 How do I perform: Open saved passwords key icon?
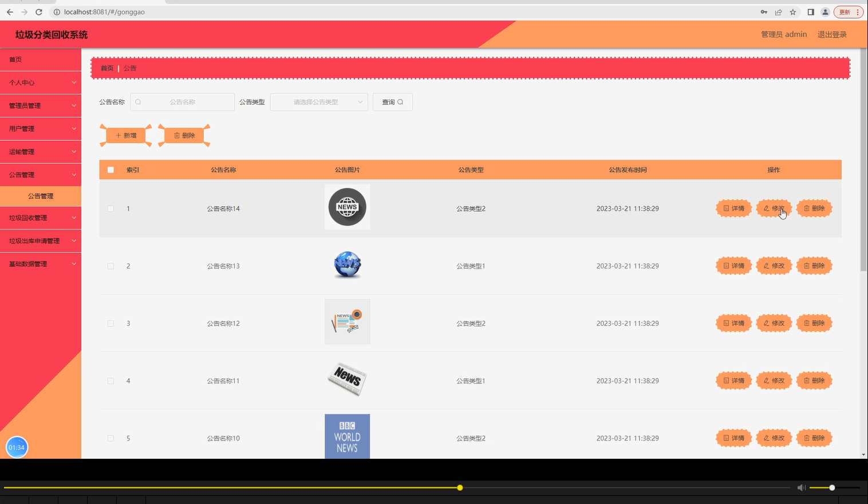click(764, 12)
